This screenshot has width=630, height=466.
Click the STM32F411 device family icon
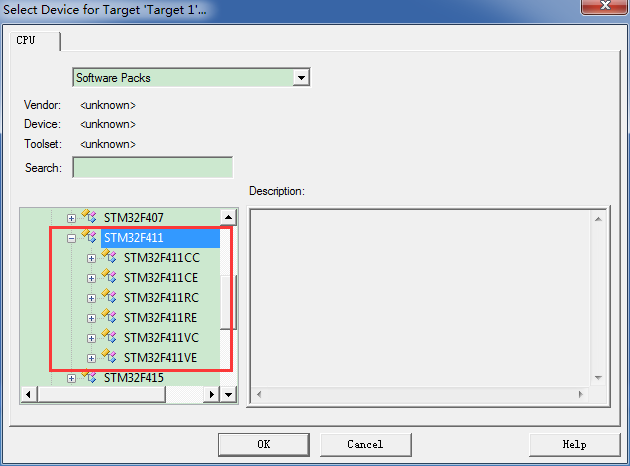[89, 236]
